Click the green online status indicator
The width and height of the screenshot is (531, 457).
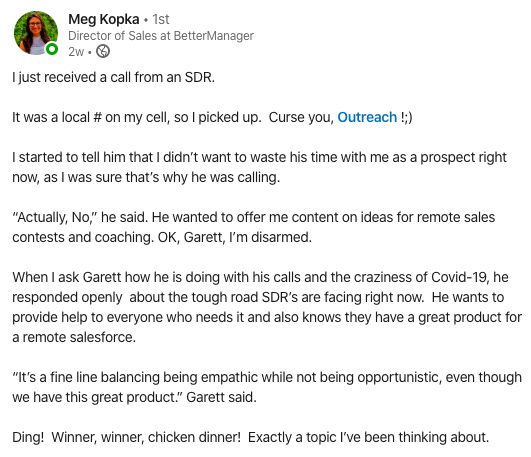tap(52, 49)
